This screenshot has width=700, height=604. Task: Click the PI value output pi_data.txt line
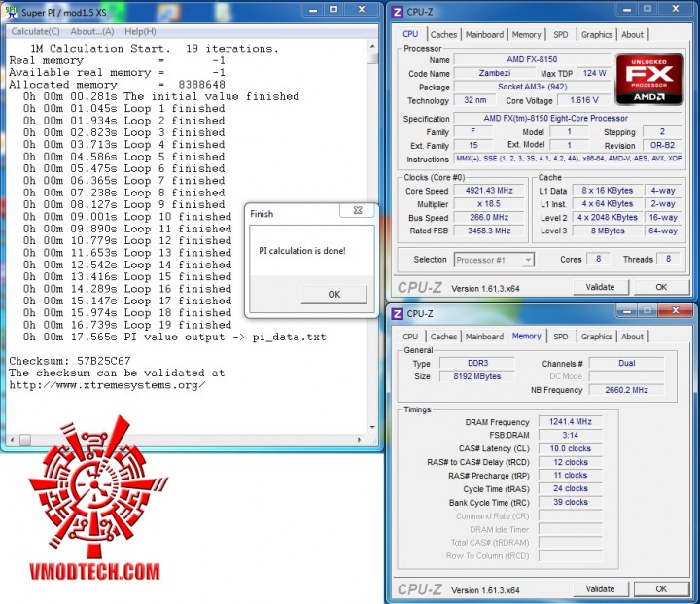point(175,337)
